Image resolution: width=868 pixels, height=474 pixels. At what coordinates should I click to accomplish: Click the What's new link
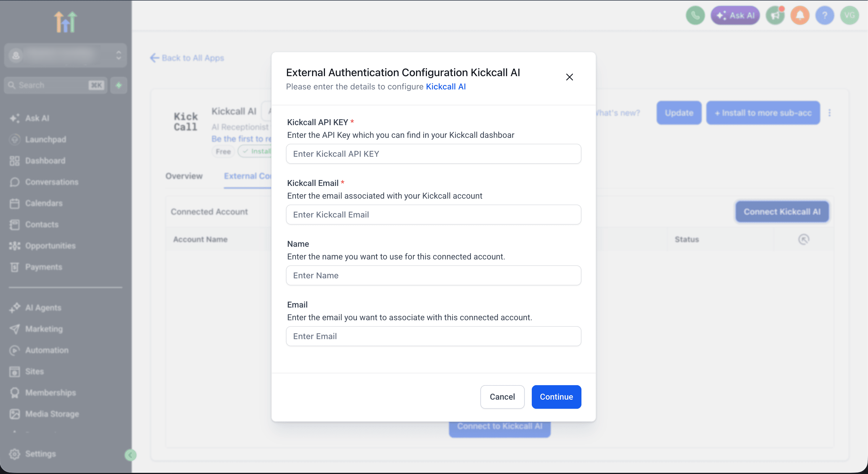coord(618,113)
